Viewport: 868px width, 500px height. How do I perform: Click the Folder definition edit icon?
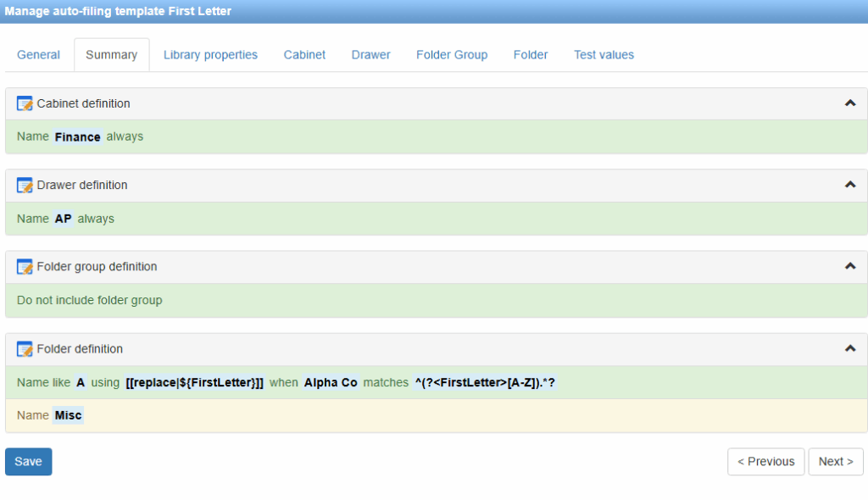[x=25, y=349]
